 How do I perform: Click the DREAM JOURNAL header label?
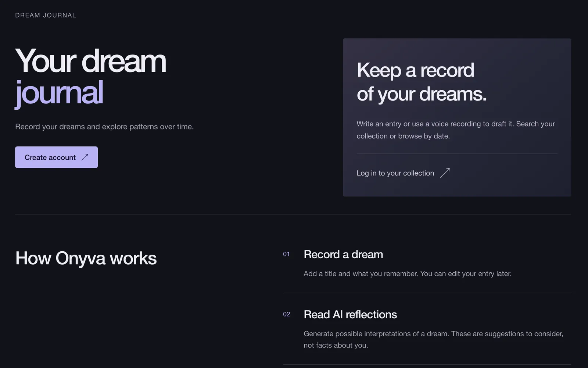click(x=46, y=15)
